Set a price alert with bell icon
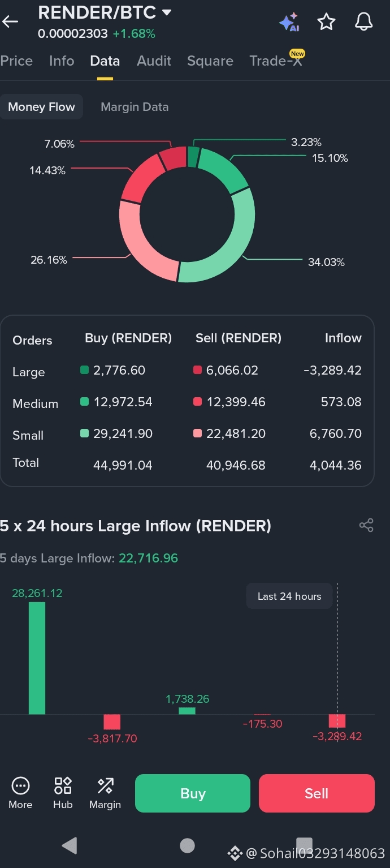Viewport: 390px width, 868px height. 363,22
